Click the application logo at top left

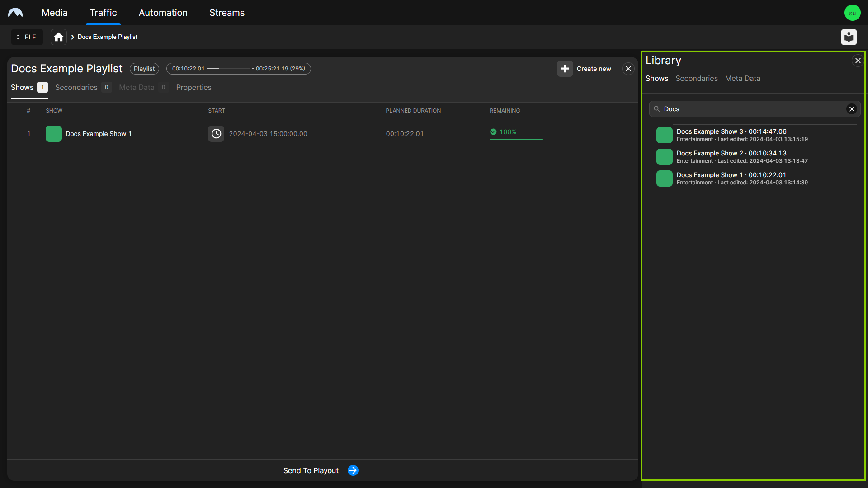click(15, 12)
